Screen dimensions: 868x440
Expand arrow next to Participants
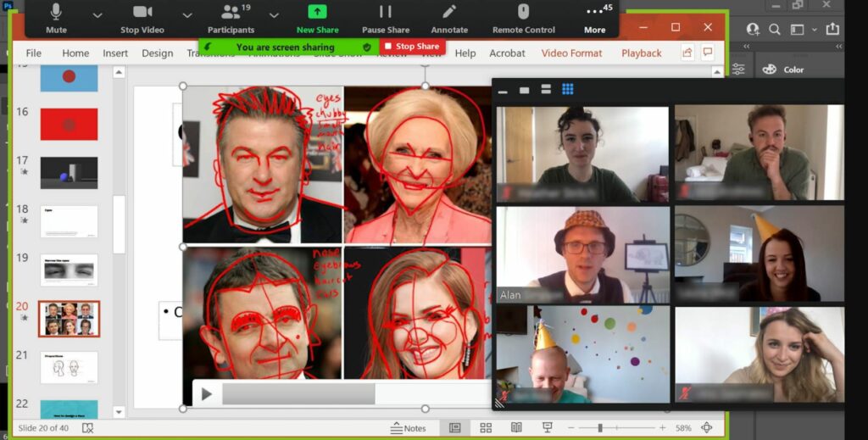coord(274,15)
